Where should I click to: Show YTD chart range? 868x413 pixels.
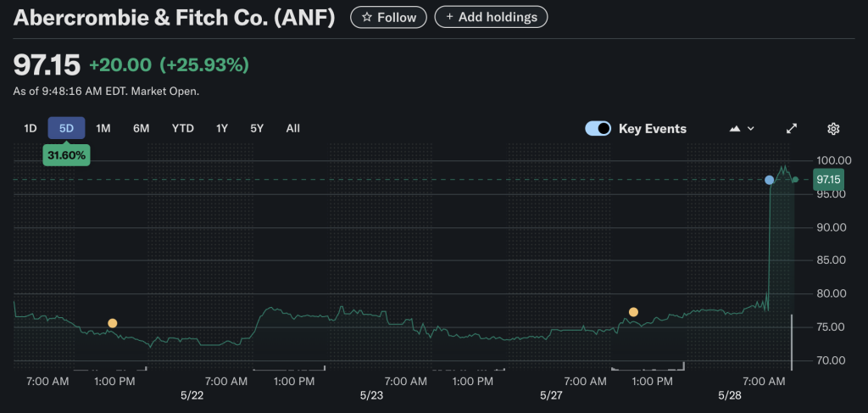point(183,128)
